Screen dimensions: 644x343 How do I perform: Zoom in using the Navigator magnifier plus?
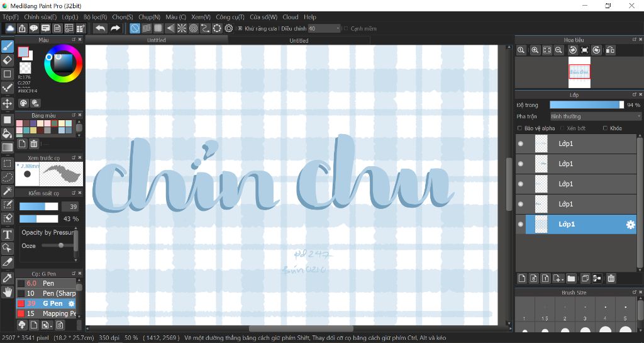coord(535,50)
